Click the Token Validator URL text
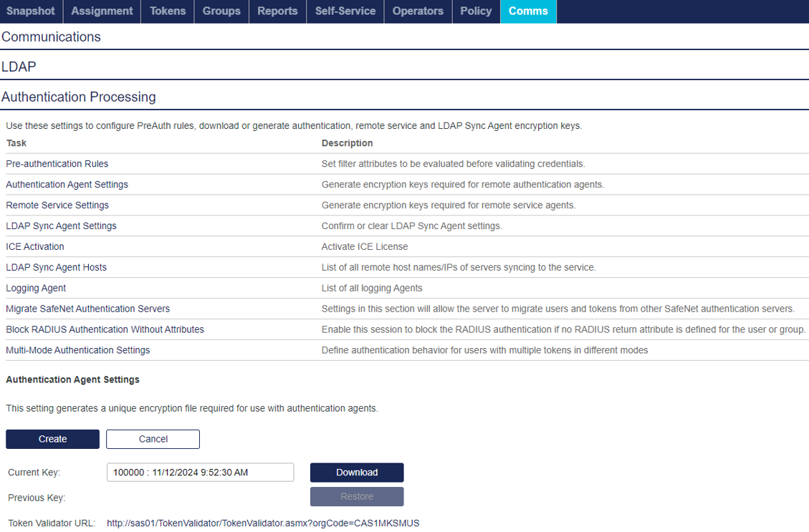Image resolution: width=809 pixels, height=532 pixels. click(x=263, y=523)
